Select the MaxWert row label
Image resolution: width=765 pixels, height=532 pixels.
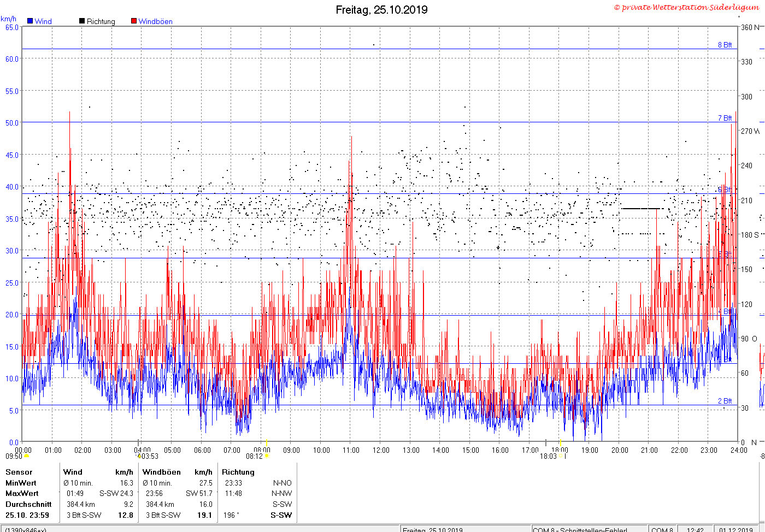point(22,493)
